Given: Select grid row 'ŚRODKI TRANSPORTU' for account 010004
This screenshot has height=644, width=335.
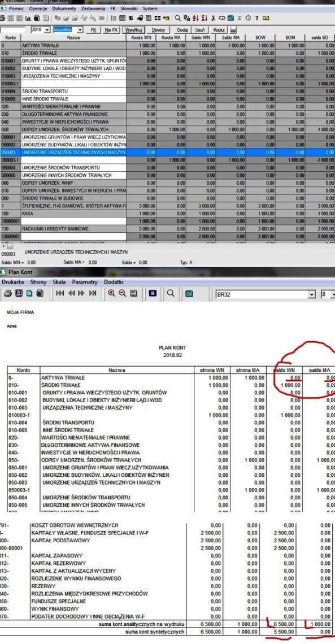Looking at the screenshot, I should (167, 91).
